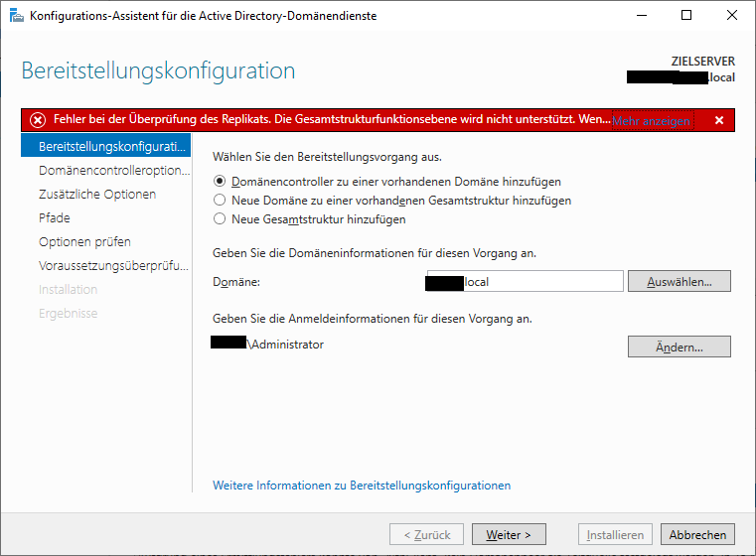
Task: Click the 'Ändern...' credentials button
Action: [x=679, y=347]
